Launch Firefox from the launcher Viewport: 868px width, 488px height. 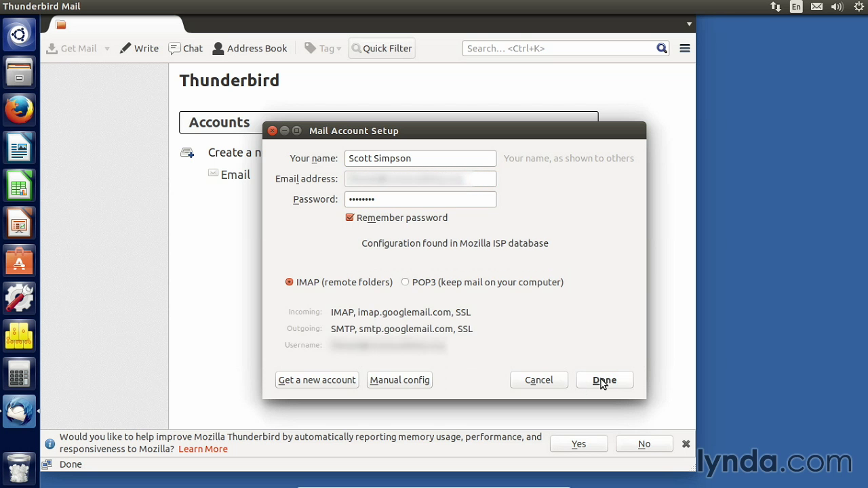(x=19, y=110)
